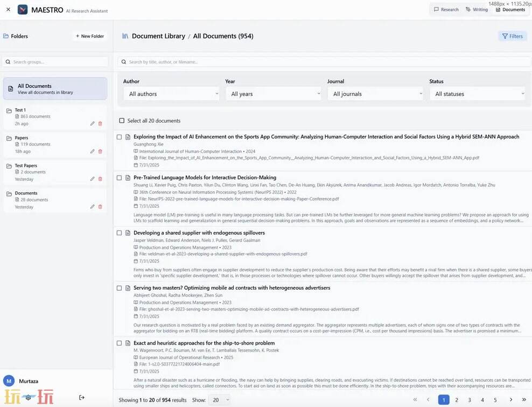This screenshot has height=407, width=532.
Task: Check the Select all 20 documents checkbox
Action: [x=122, y=121]
